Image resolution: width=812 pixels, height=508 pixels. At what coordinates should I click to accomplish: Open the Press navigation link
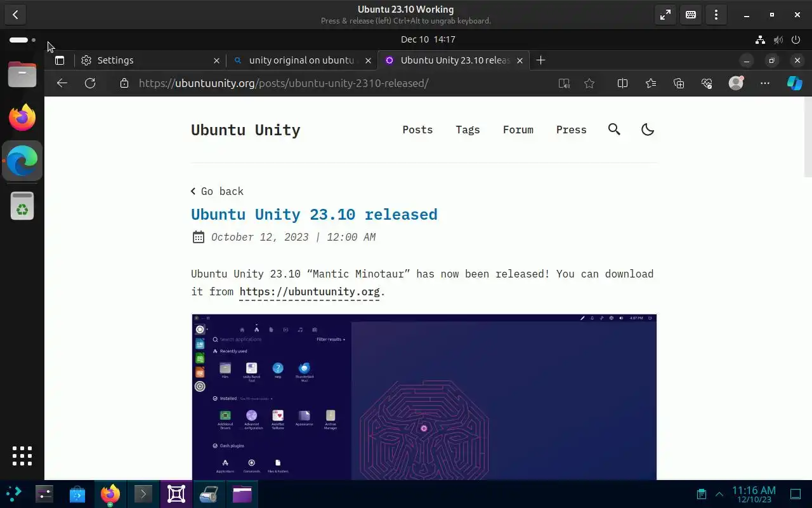point(572,130)
